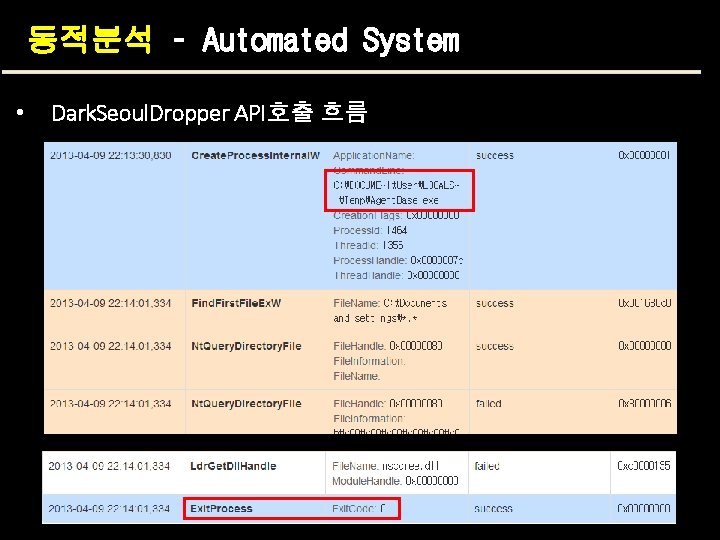Click 'failed' status in LdrGetDllHandle row
Image resolution: width=720 pixels, height=540 pixels.
pyautogui.click(x=487, y=466)
